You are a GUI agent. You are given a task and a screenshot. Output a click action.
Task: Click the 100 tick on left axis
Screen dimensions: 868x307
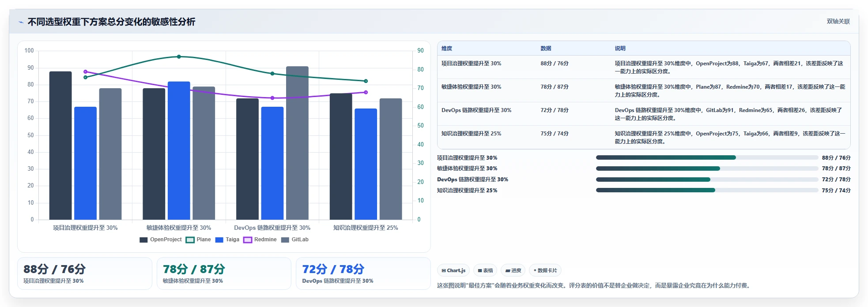click(x=29, y=51)
